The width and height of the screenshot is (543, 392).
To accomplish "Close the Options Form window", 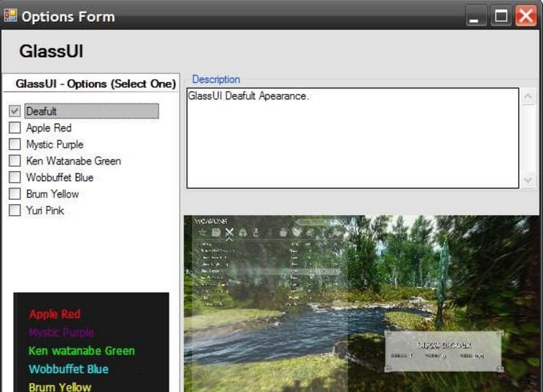I will click(x=525, y=16).
